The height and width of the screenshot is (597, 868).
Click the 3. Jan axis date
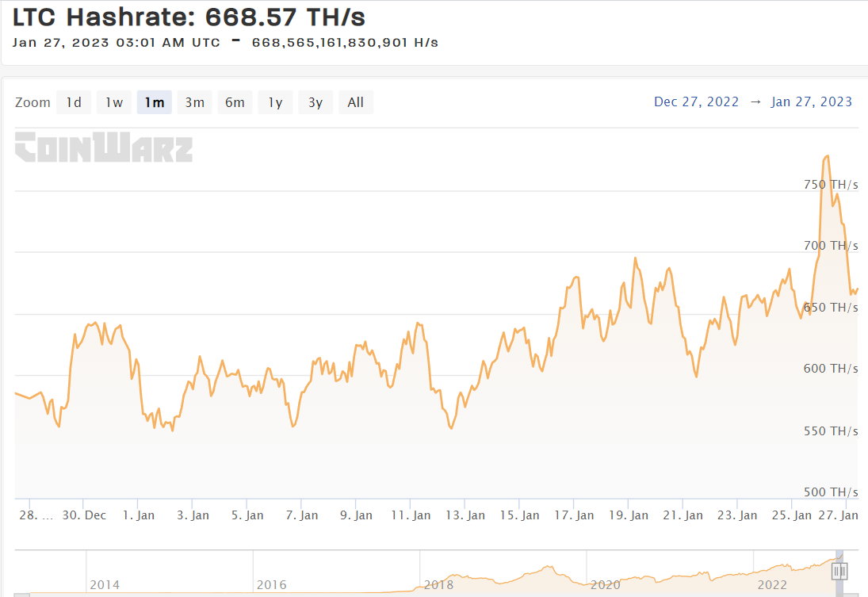[193, 515]
